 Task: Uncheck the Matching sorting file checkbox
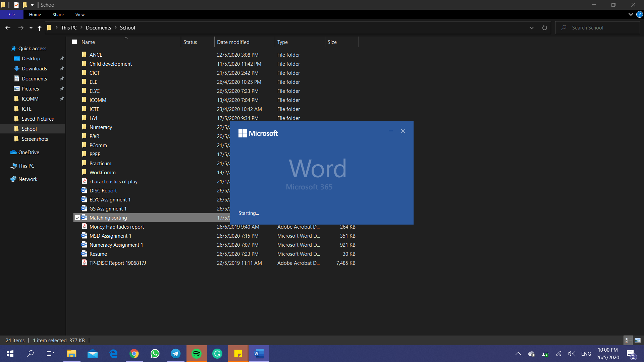(x=77, y=218)
